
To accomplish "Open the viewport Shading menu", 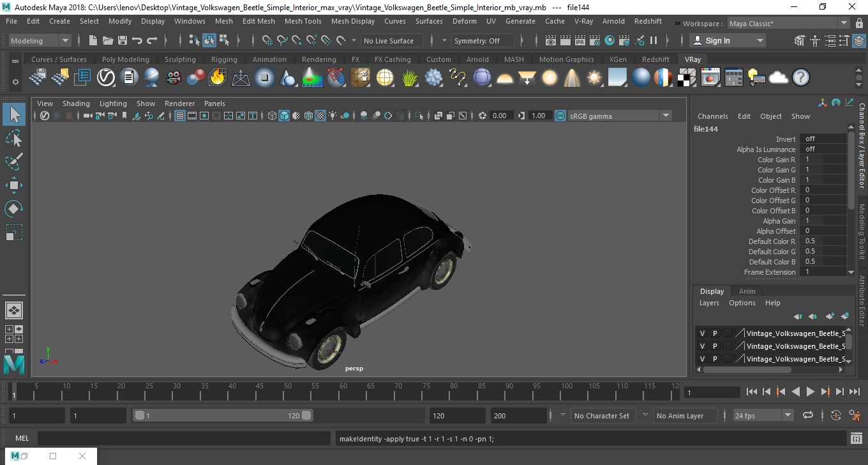I will [76, 103].
